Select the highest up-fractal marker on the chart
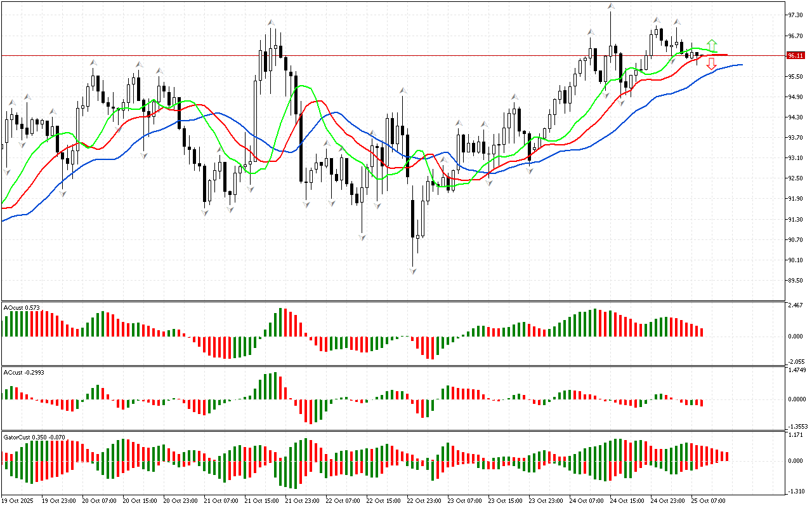The width and height of the screenshot is (812, 508). [x=611, y=6]
